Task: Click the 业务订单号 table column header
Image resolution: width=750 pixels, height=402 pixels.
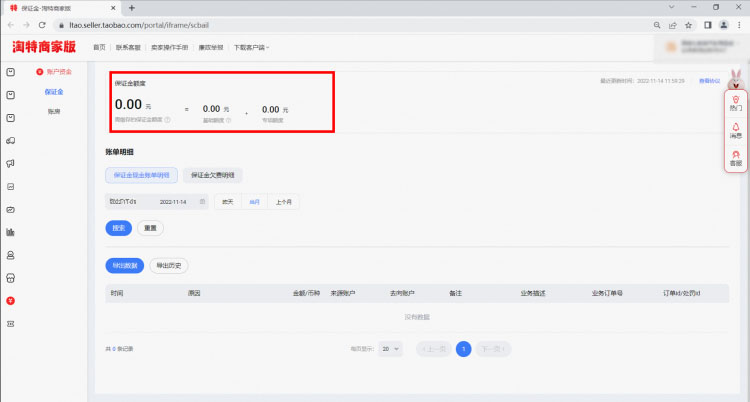Action: tap(607, 293)
